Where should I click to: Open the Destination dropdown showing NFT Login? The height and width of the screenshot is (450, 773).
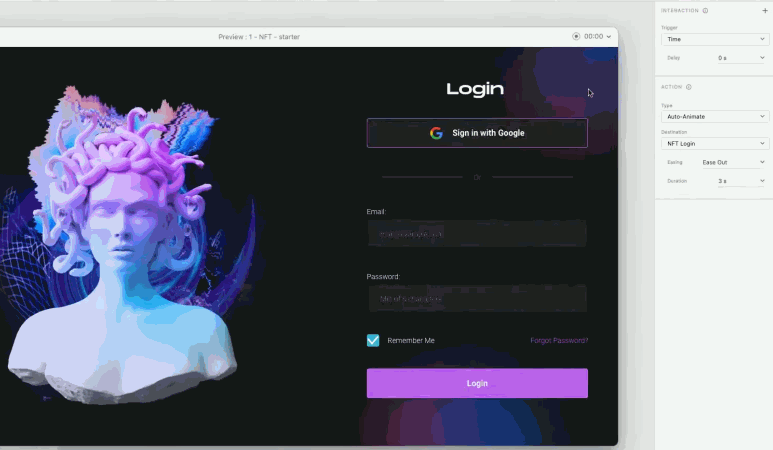(x=714, y=143)
